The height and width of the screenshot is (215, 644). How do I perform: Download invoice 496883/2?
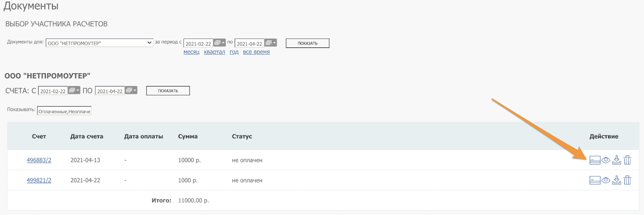tap(617, 160)
